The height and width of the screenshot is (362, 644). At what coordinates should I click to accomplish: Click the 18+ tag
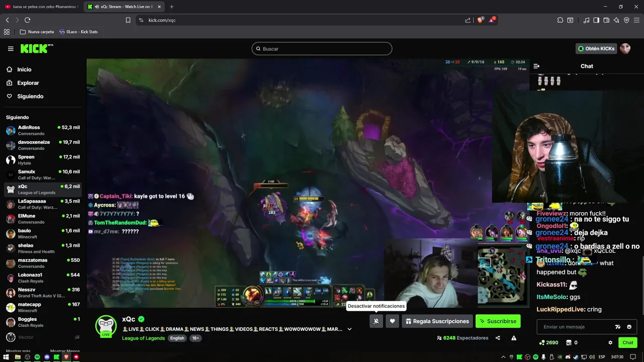point(195,338)
